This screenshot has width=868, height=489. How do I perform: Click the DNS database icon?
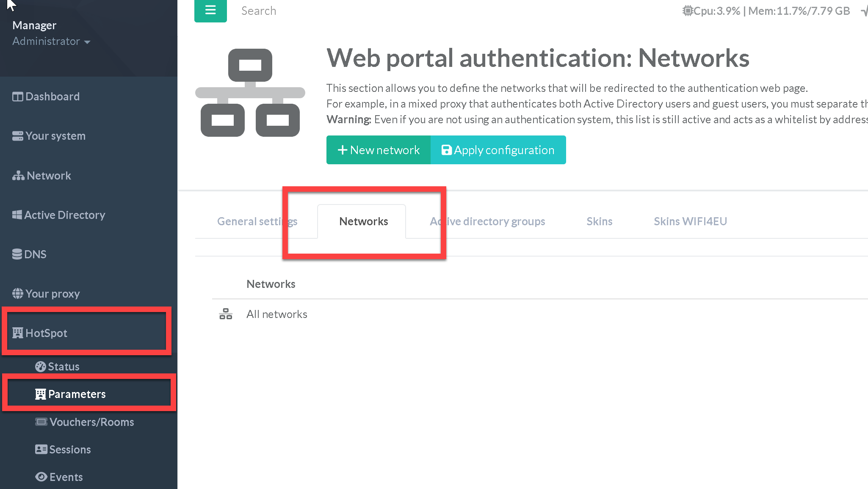(17, 254)
